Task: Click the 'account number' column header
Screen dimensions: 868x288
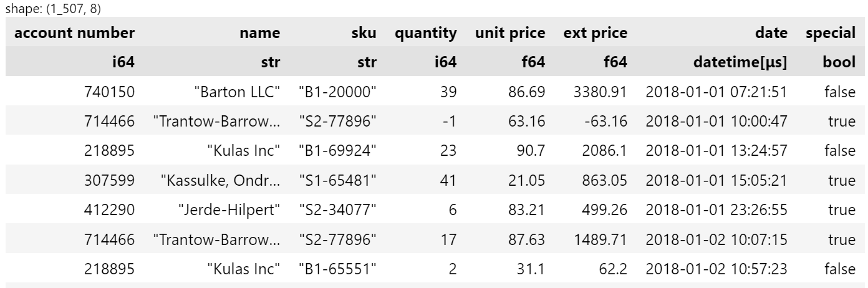Action: tap(74, 32)
